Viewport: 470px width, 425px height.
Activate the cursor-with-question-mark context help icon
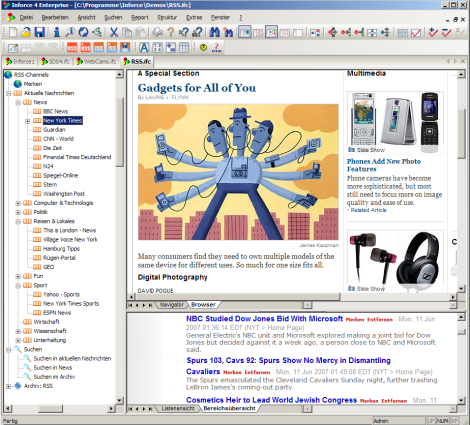(x=184, y=32)
